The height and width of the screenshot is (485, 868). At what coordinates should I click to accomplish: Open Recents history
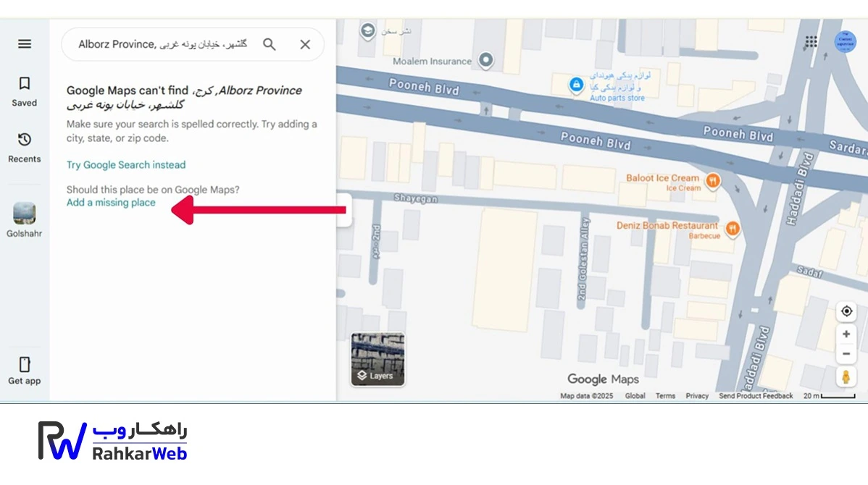(25, 147)
